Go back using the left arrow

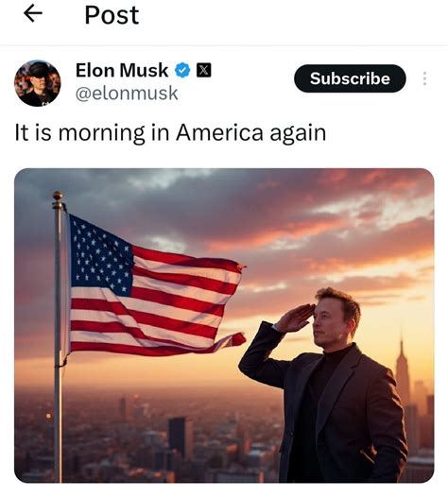pos(33,14)
